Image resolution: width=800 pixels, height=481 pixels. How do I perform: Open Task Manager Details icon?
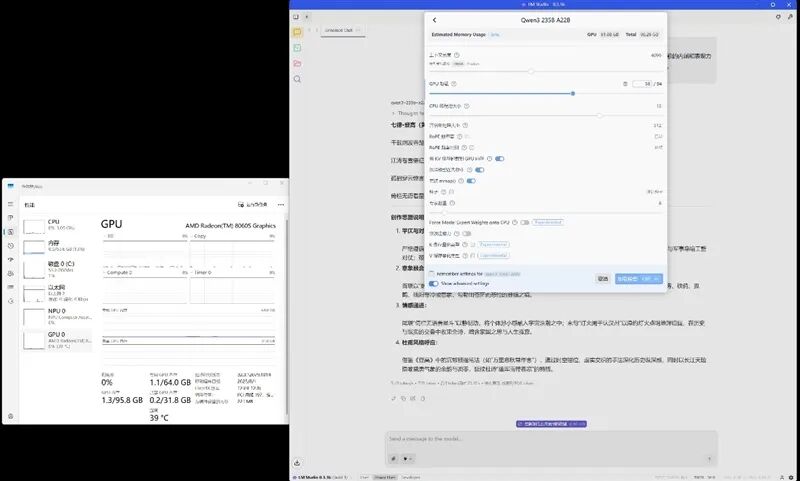(11, 287)
